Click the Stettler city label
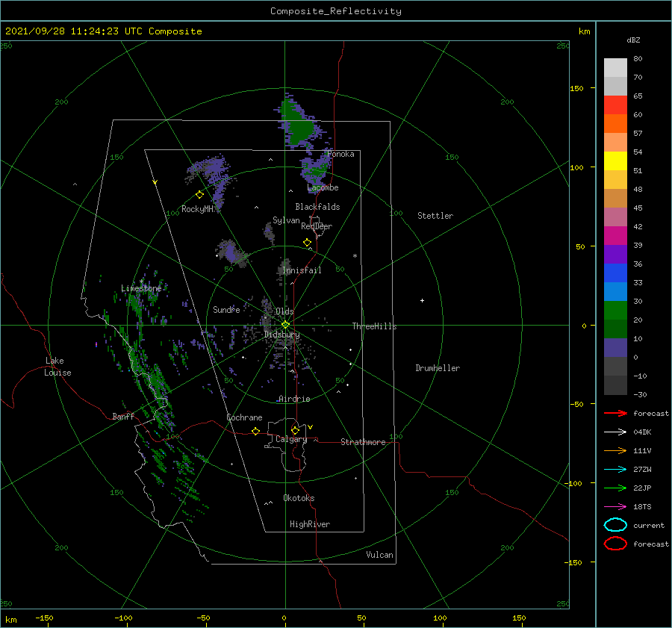 pos(435,216)
